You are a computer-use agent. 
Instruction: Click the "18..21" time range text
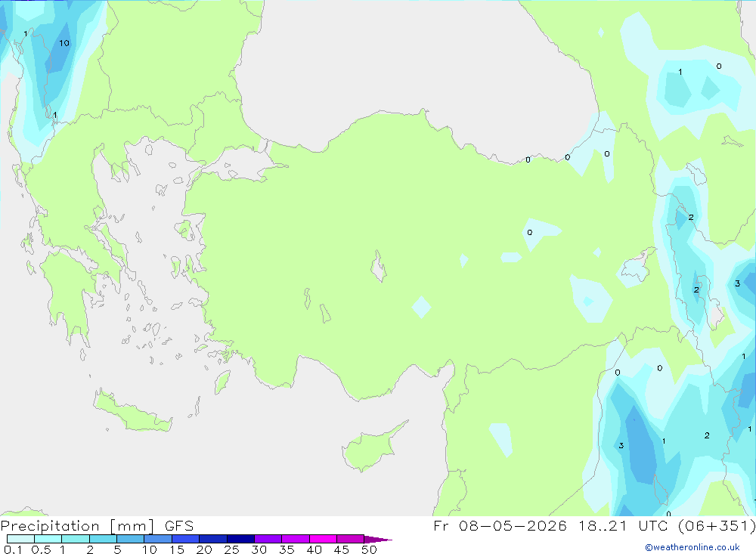[x=603, y=525]
